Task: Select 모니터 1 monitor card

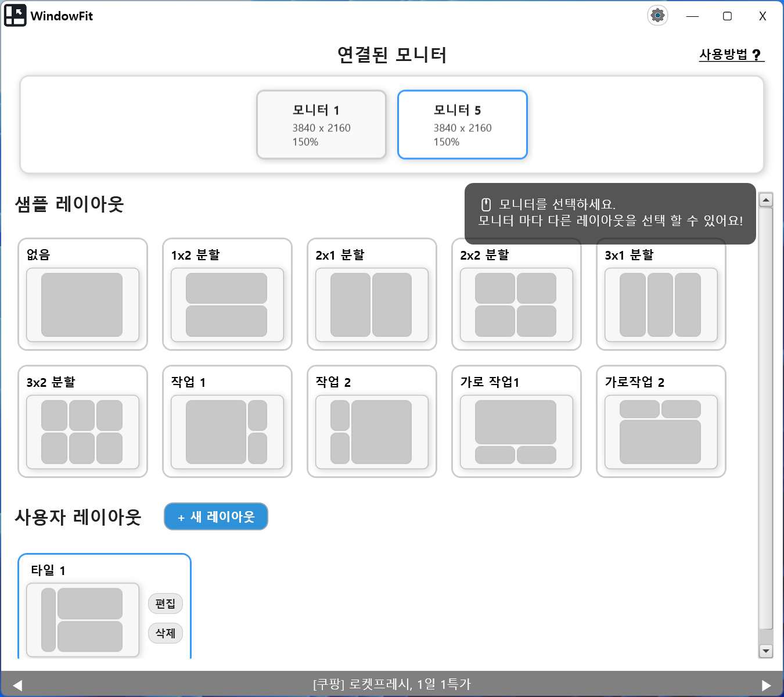Action: [x=321, y=125]
